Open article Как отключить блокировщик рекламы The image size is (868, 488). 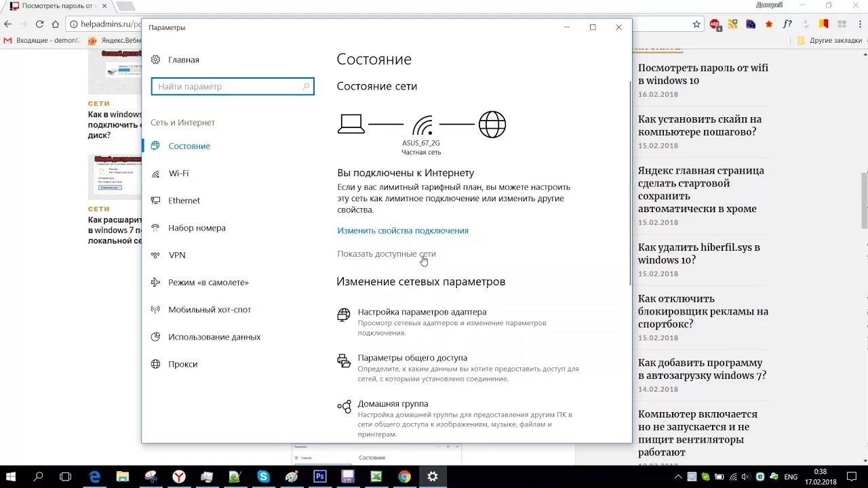pyautogui.click(x=703, y=311)
